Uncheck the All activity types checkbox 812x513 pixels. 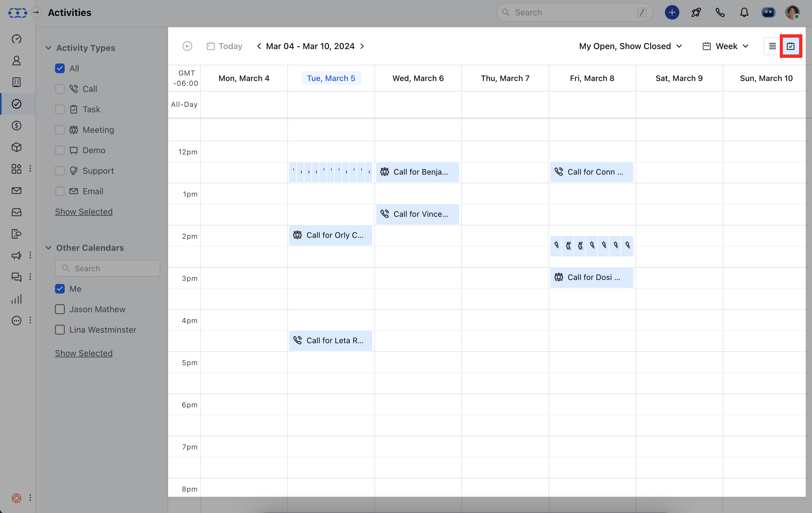tap(60, 68)
